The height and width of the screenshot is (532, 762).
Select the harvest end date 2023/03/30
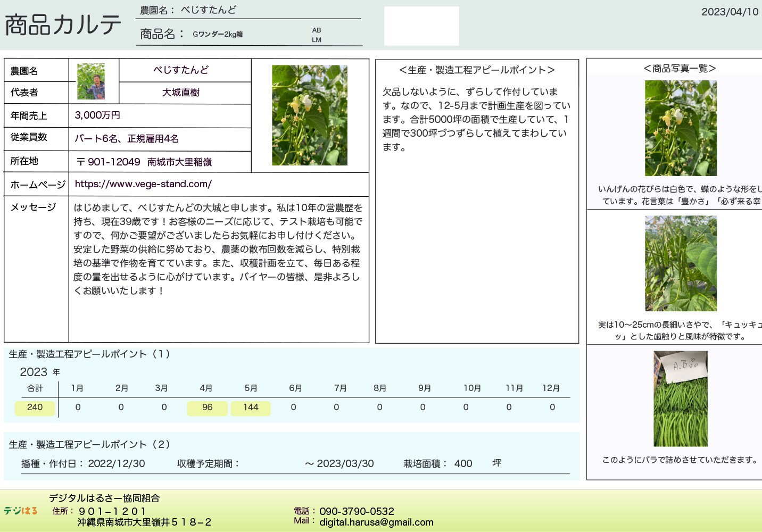(x=345, y=464)
